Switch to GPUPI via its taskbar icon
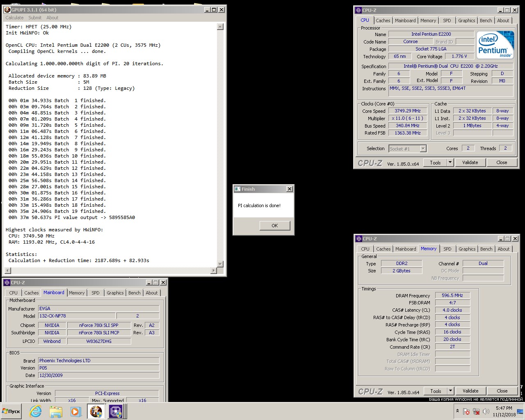 click(96, 411)
